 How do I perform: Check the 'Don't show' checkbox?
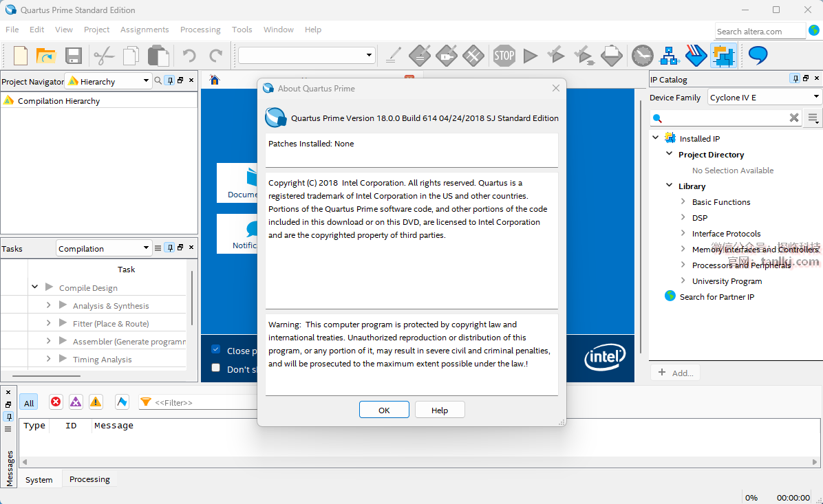tap(216, 369)
